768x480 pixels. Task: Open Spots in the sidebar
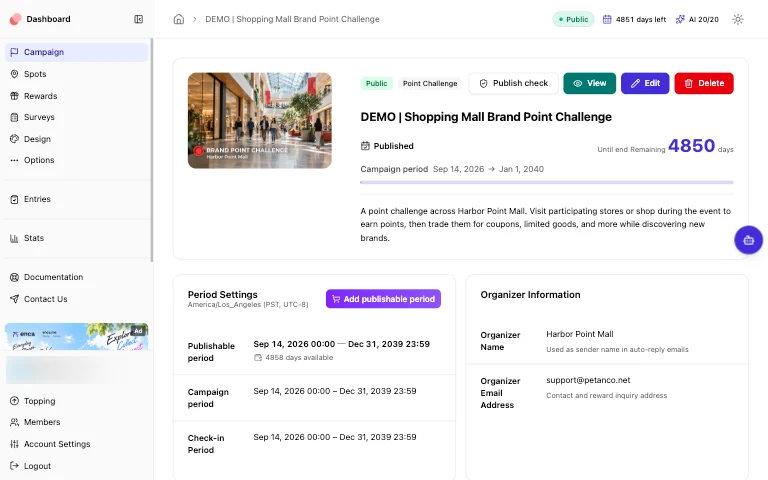click(76, 74)
